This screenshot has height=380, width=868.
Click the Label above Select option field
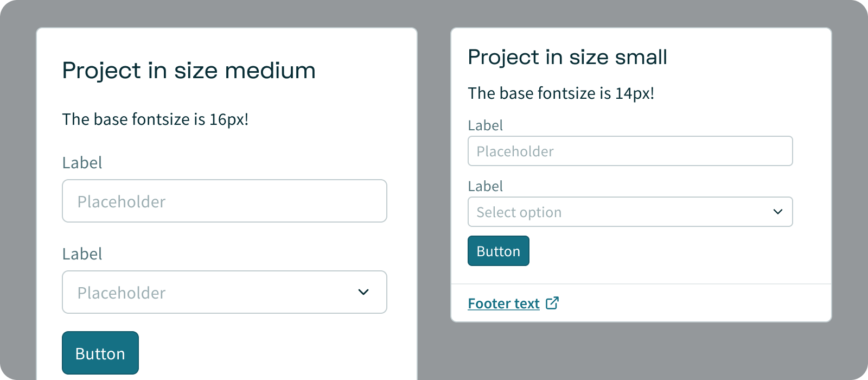(485, 186)
